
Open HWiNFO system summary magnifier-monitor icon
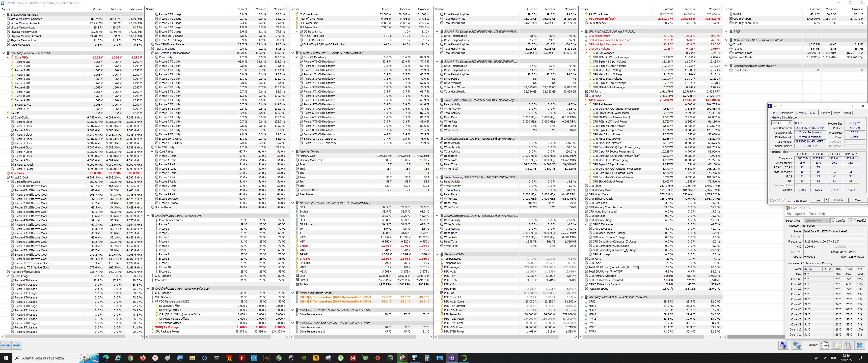(x=783, y=345)
